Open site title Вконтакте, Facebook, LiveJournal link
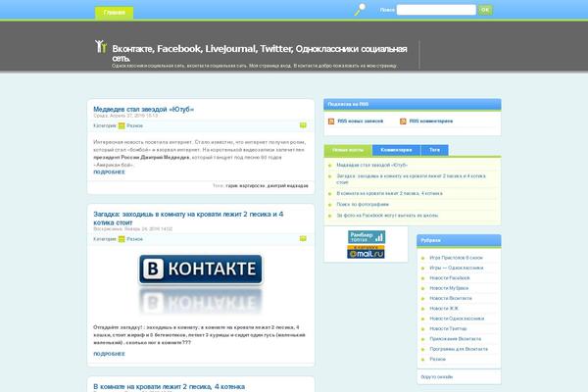Screen dimensions: 588x392 pyautogui.click(x=260, y=53)
